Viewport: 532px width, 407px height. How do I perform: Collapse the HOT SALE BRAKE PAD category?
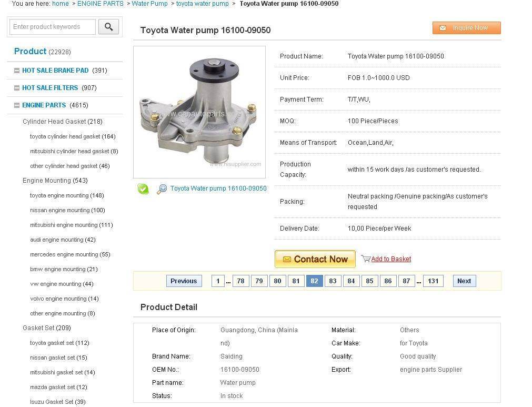pyautogui.click(x=17, y=71)
